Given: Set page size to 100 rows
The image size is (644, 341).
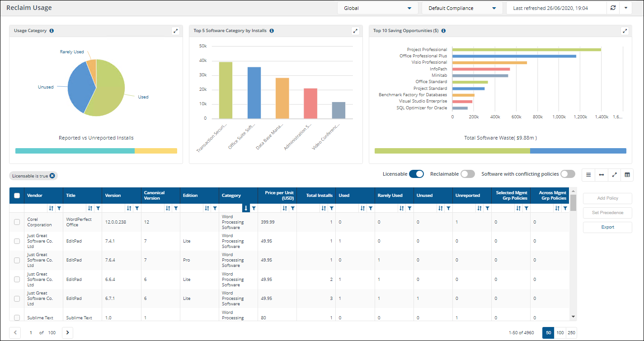Looking at the screenshot, I should [560, 333].
